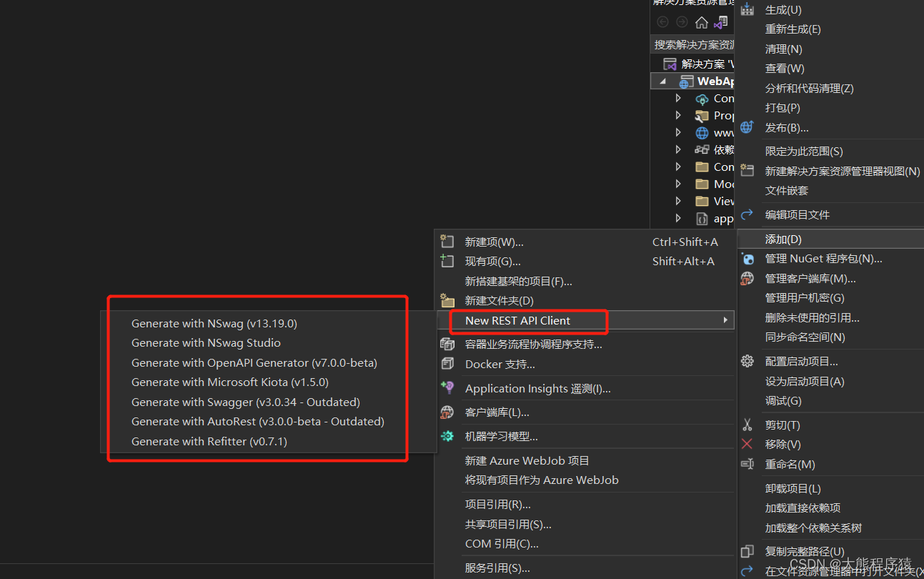This screenshot has height=579, width=924.
Task: Click the Application Insights 遥测 icon
Action: [x=447, y=388]
